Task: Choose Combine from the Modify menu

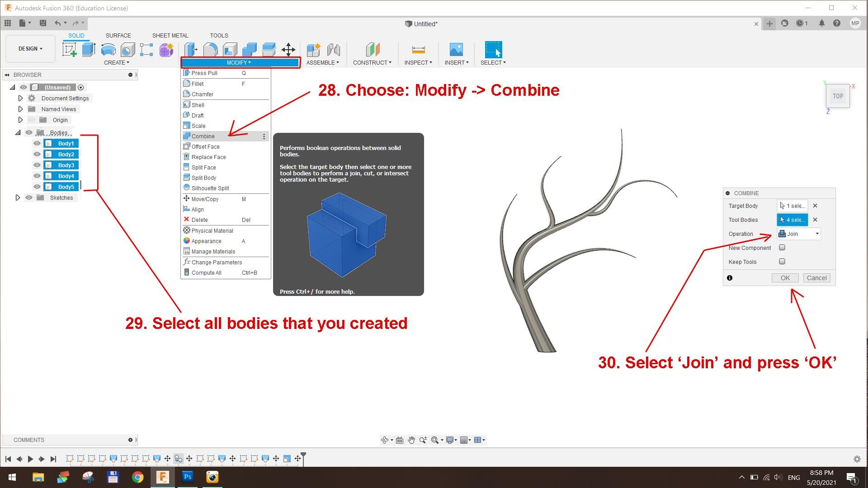Action: coord(203,136)
